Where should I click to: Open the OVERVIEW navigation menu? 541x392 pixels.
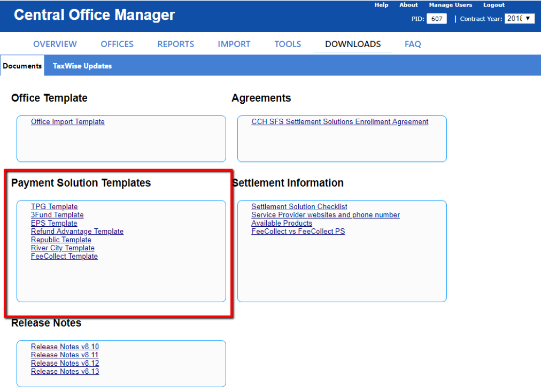pos(55,44)
